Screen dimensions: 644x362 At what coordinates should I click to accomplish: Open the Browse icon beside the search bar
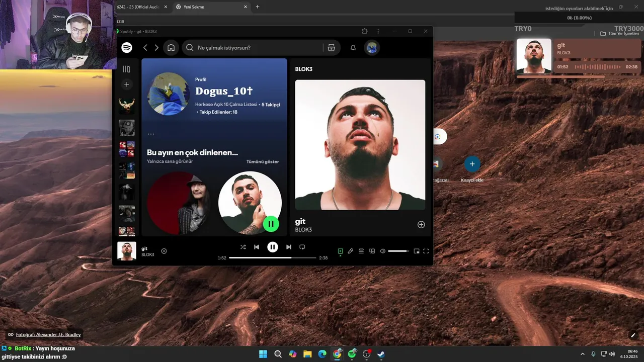coord(331,48)
